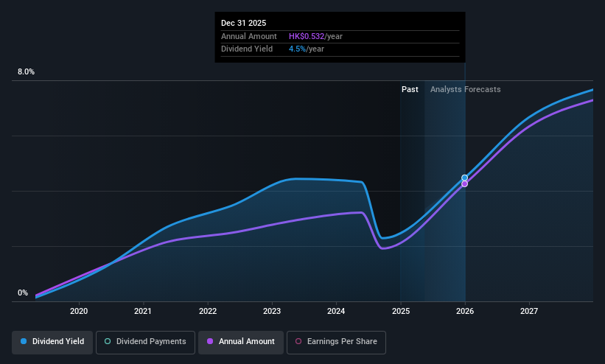
Task: Click the 2023 x-axis year label
Action: tap(272, 311)
